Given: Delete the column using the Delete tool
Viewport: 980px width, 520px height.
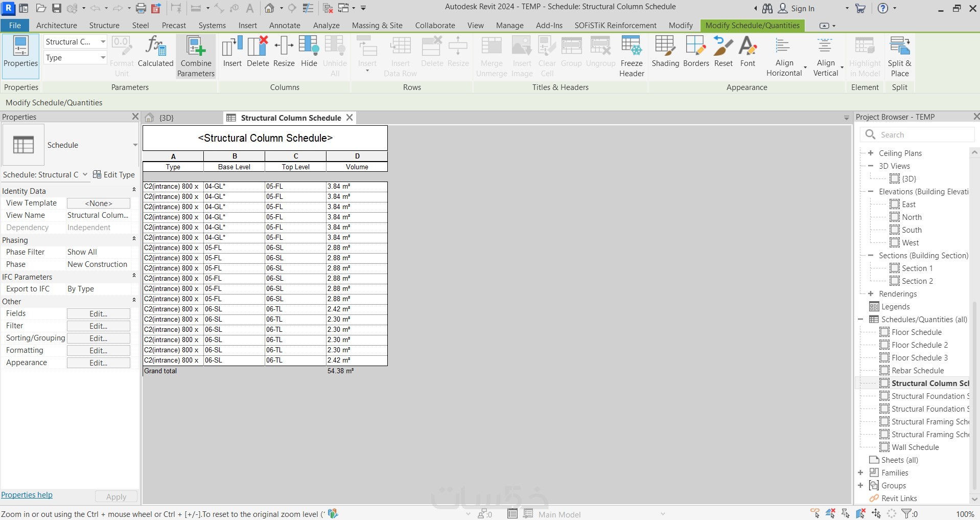Looking at the screenshot, I should click(258, 52).
